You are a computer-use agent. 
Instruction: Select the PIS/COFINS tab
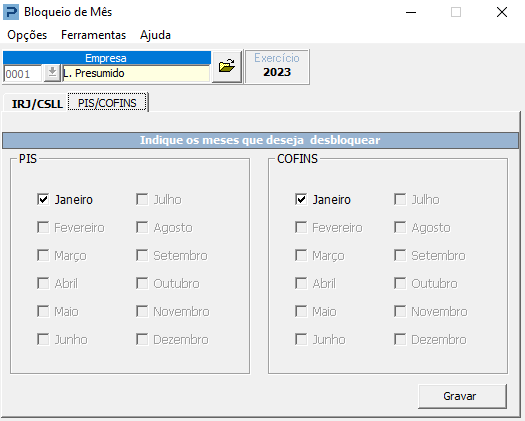pos(107,102)
